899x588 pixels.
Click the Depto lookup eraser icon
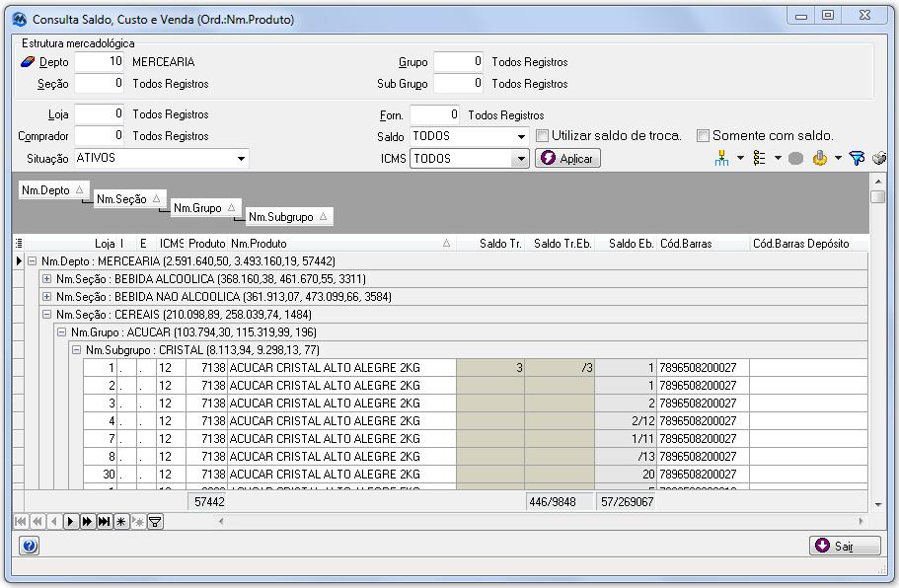click(x=28, y=62)
